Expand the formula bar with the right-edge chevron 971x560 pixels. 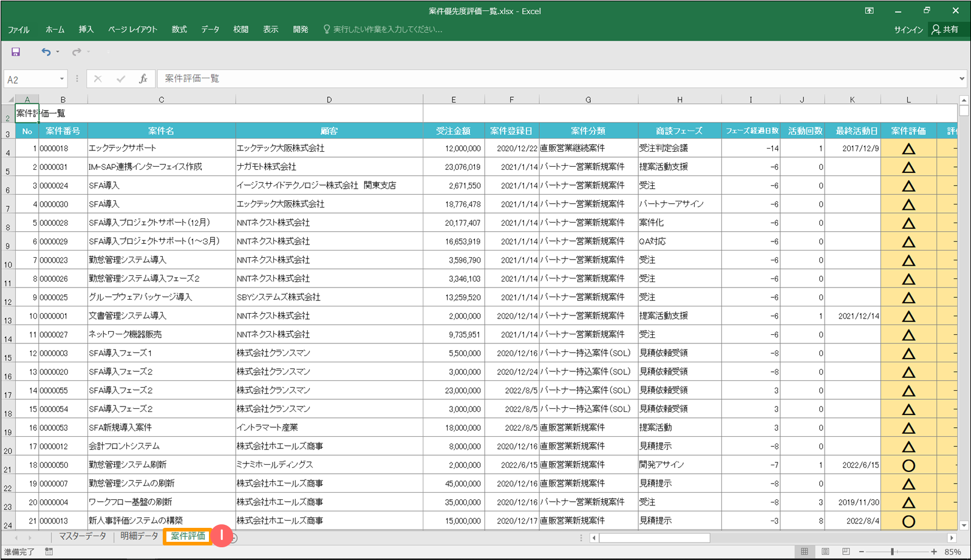click(x=962, y=79)
